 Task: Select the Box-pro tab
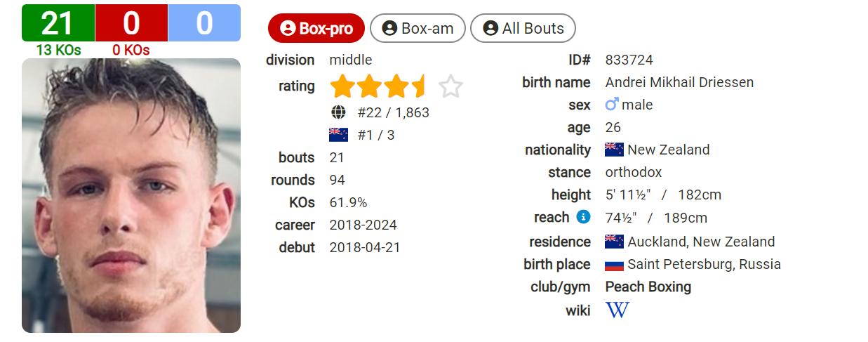[316, 29]
